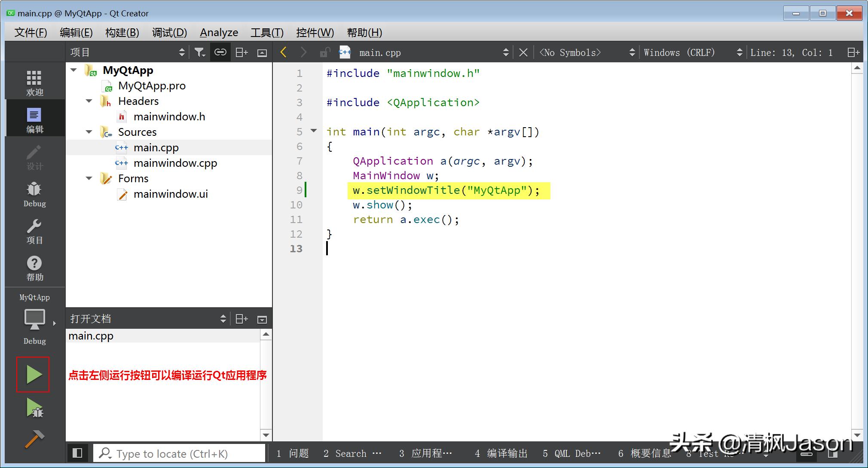
Task: Open the 欢迎 (Welcome) mode icon
Action: [x=34, y=81]
